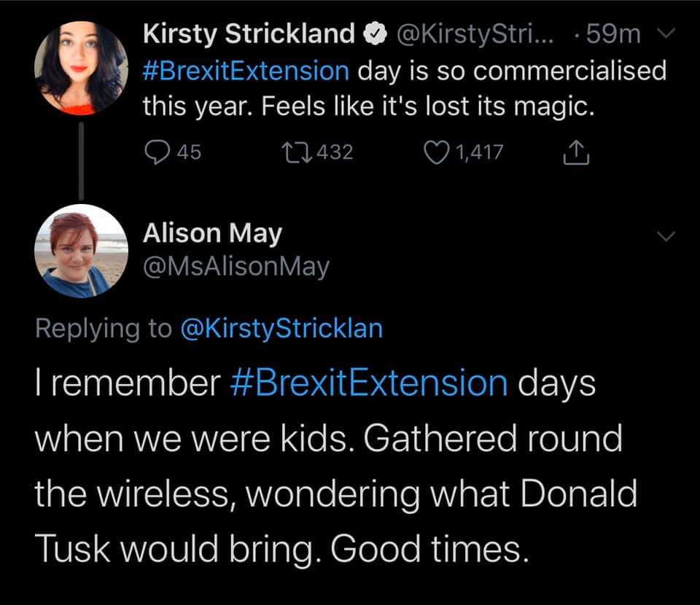Share the tweet using the upload arrow icon
700x605 pixels.
(576, 152)
